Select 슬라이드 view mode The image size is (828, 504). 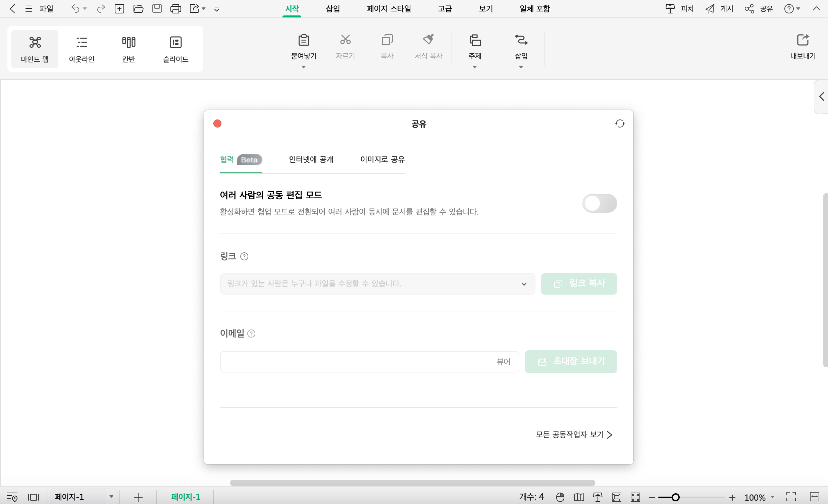(175, 49)
